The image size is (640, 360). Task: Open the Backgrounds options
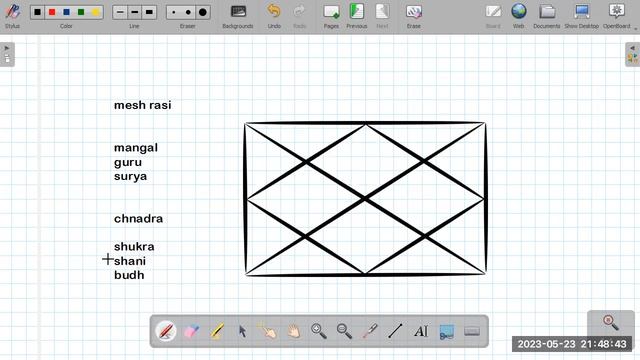238,16
